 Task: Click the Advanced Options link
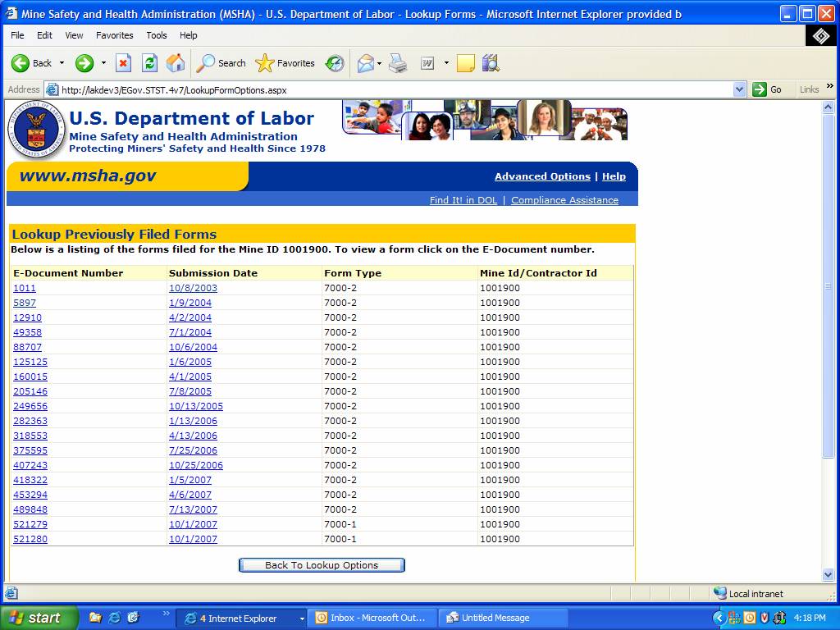point(542,176)
